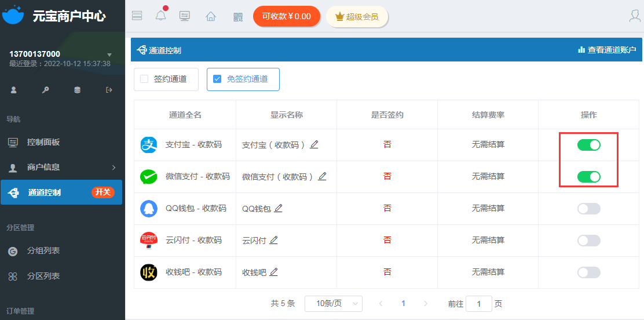Click the 可收款 ¥0.00 button
This screenshot has height=320, width=644.
[287, 16]
